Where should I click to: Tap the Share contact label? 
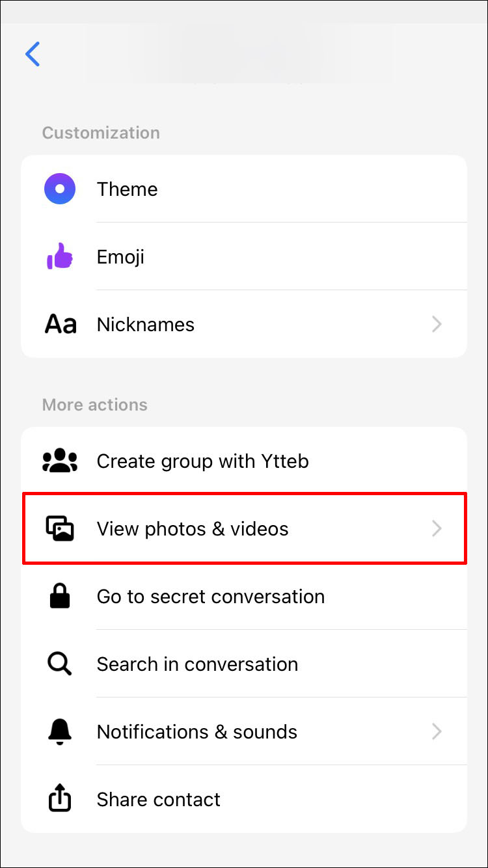point(159,800)
